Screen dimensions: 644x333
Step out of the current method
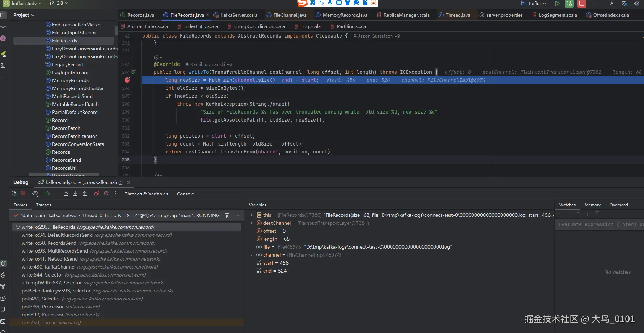pos(85,194)
